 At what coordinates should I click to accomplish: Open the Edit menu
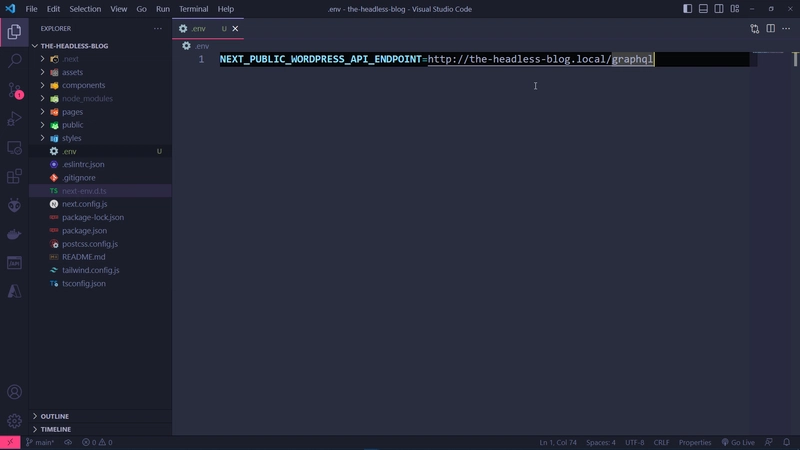(53, 9)
